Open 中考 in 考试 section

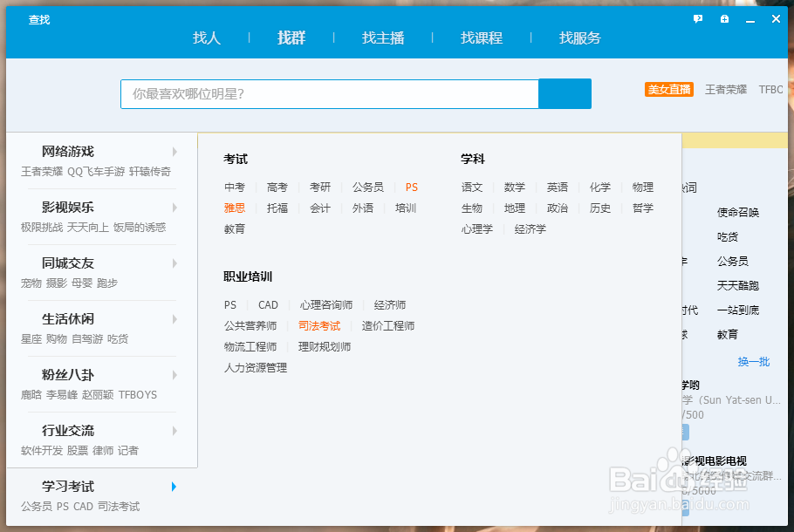235,188
